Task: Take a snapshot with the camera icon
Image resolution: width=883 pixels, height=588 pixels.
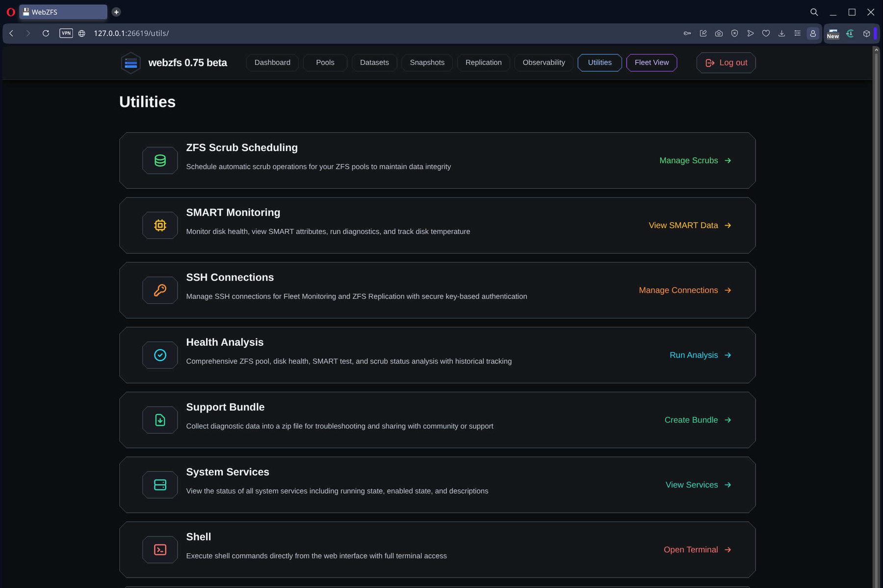Action: pos(719,33)
